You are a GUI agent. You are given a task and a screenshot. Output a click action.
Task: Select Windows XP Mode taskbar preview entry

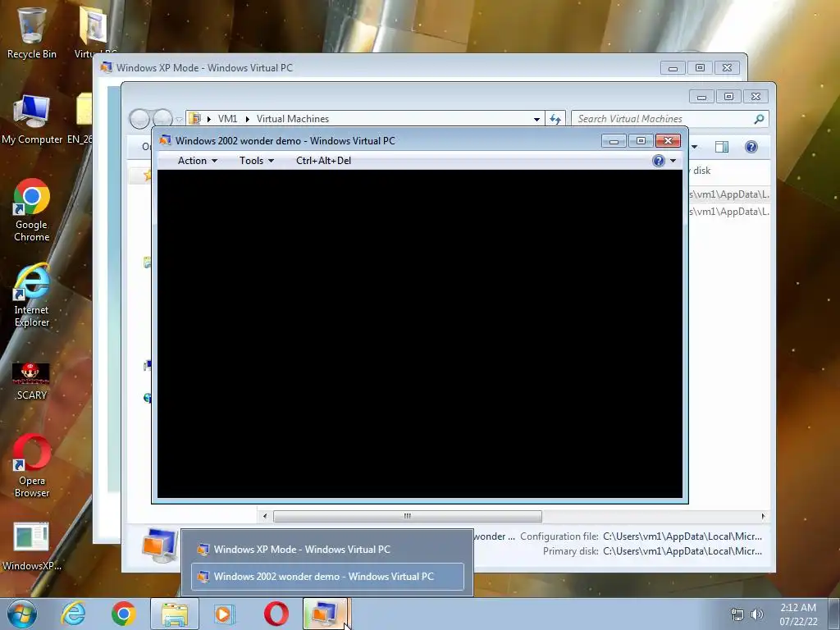click(327, 549)
